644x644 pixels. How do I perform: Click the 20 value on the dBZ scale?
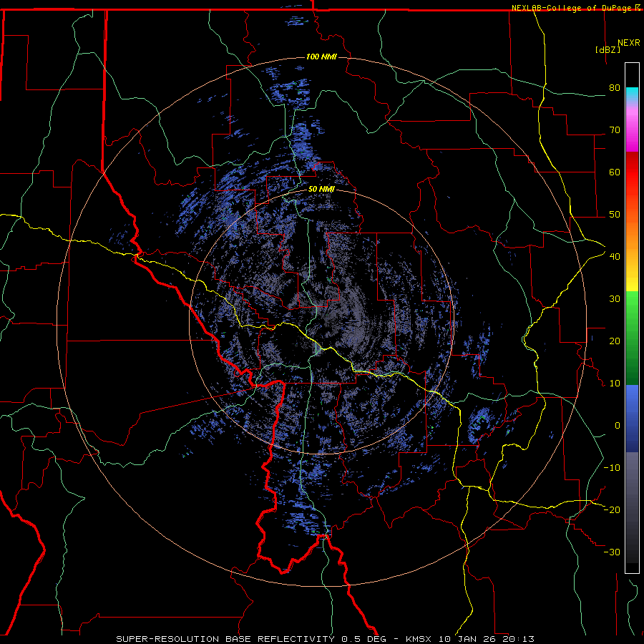615,341
